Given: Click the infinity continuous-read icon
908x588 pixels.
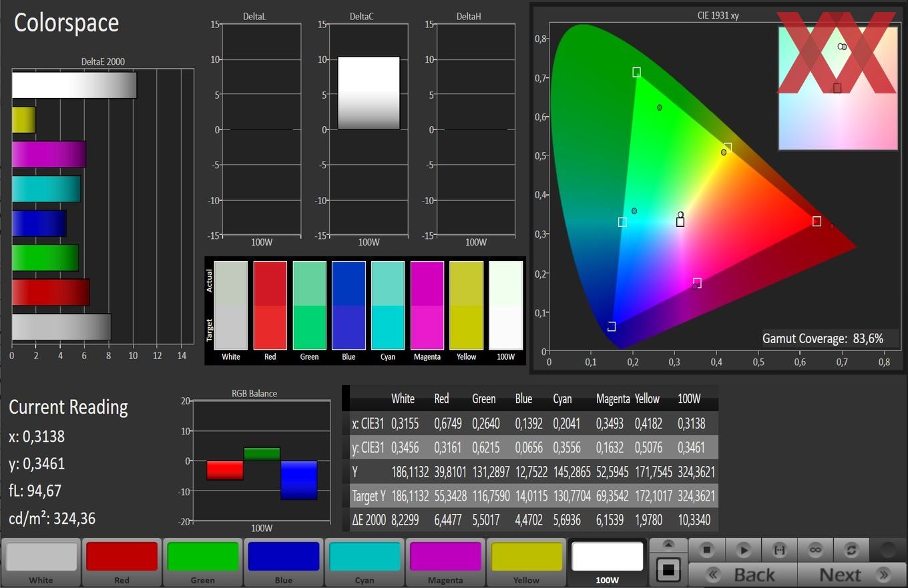Looking at the screenshot, I should pyautogui.click(x=815, y=550).
